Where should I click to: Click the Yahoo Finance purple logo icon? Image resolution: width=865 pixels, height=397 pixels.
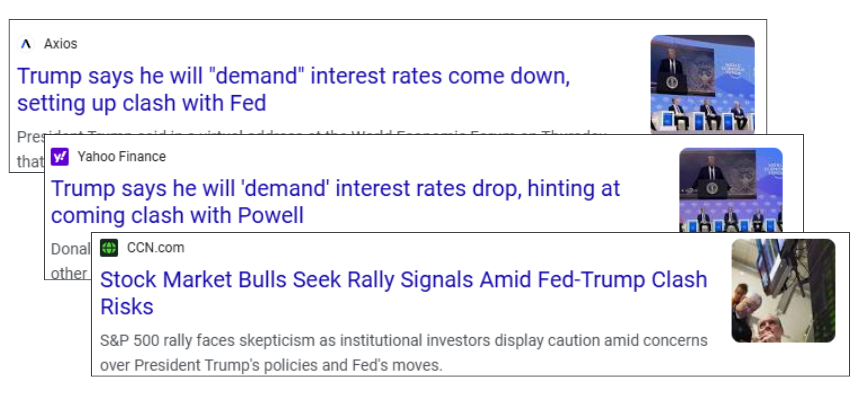point(60,157)
